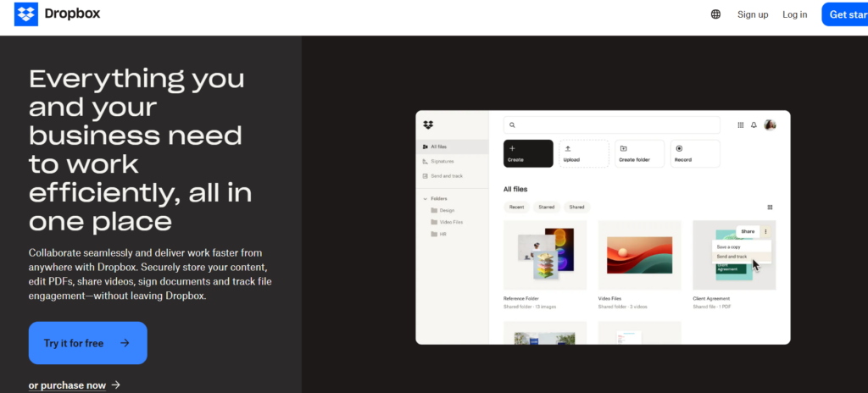Click the apps grid icon in mockup
The image size is (868, 393).
coord(741,125)
